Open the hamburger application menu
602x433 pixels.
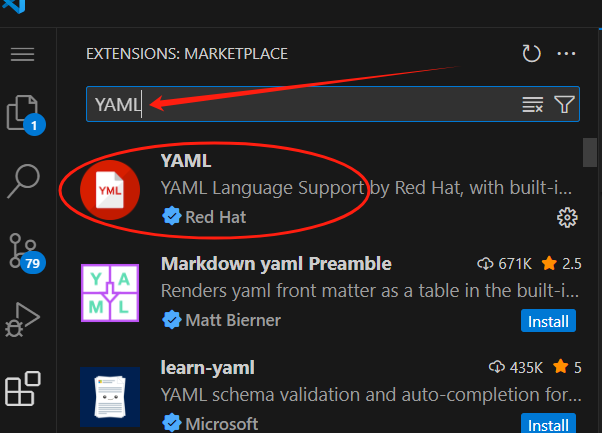pos(22,54)
